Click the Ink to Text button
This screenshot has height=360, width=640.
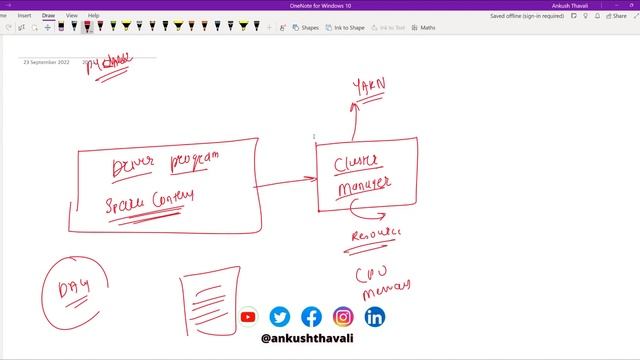click(x=388, y=28)
